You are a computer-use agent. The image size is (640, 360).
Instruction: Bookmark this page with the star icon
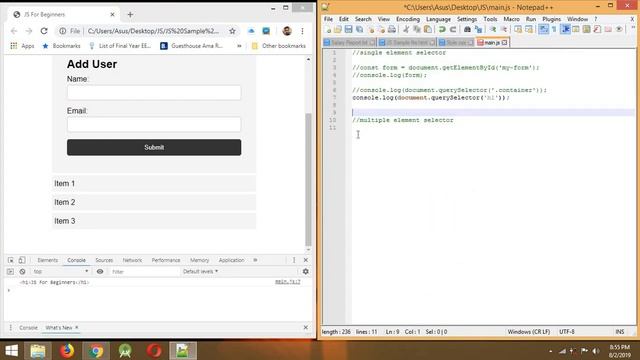click(232, 31)
